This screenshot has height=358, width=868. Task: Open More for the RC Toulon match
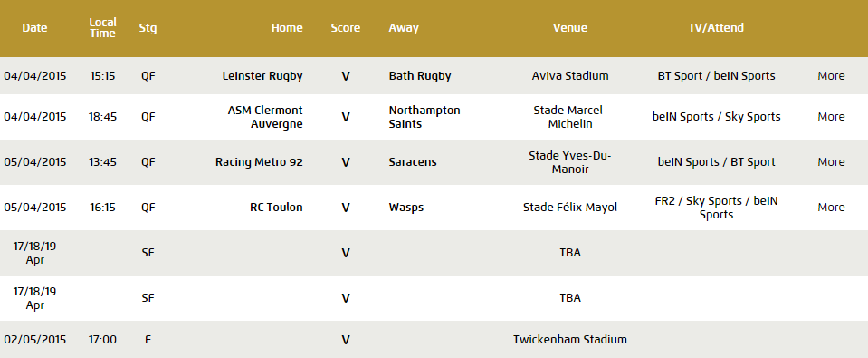(831, 208)
